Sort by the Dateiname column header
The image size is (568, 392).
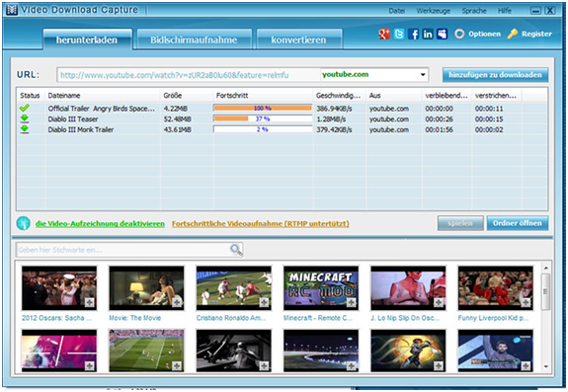pyautogui.click(x=103, y=96)
